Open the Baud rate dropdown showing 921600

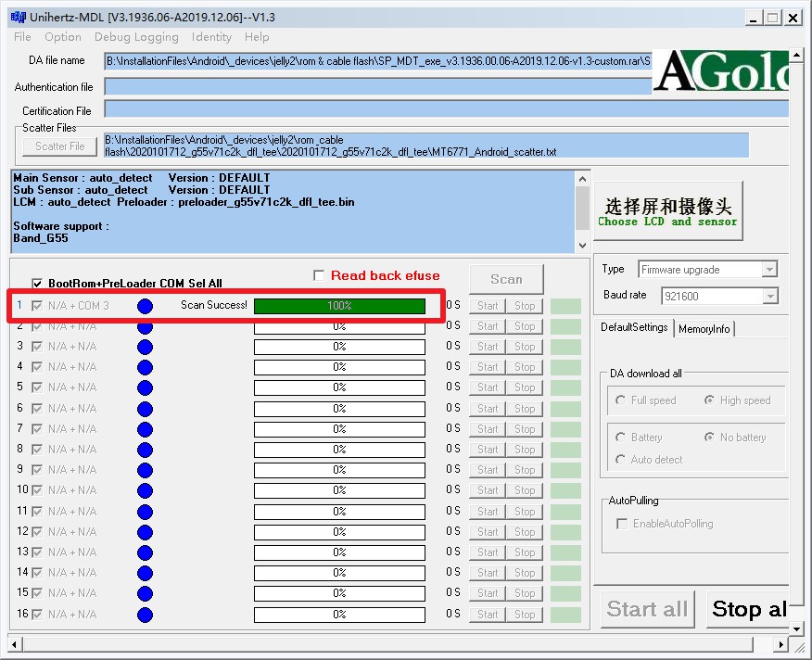(x=769, y=297)
